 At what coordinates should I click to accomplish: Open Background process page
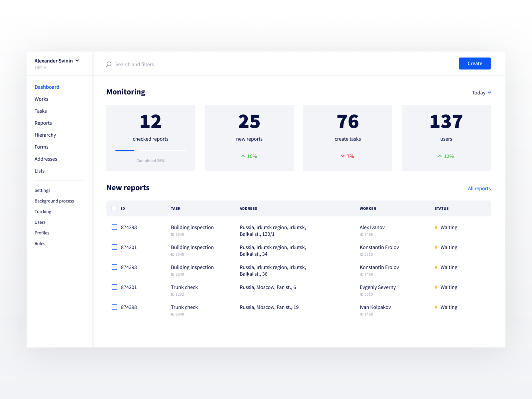pos(54,201)
